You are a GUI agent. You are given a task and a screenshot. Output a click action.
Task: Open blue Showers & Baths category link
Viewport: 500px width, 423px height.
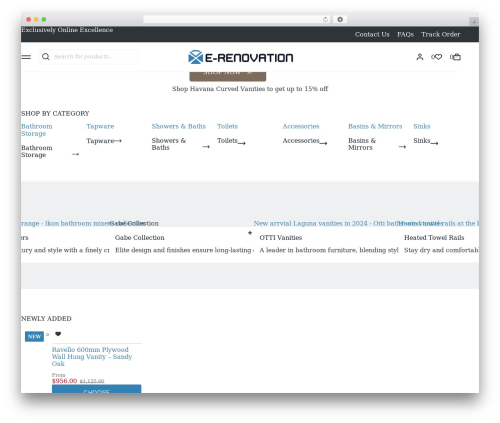tap(179, 126)
